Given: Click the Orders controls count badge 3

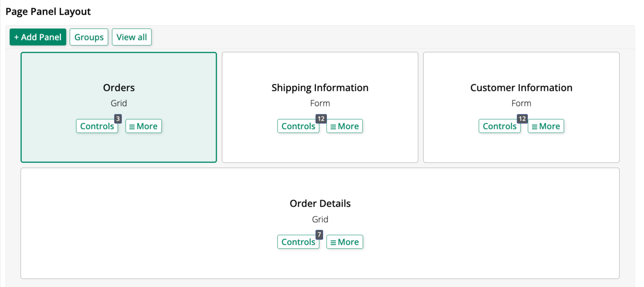Looking at the screenshot, I should 118,119.
